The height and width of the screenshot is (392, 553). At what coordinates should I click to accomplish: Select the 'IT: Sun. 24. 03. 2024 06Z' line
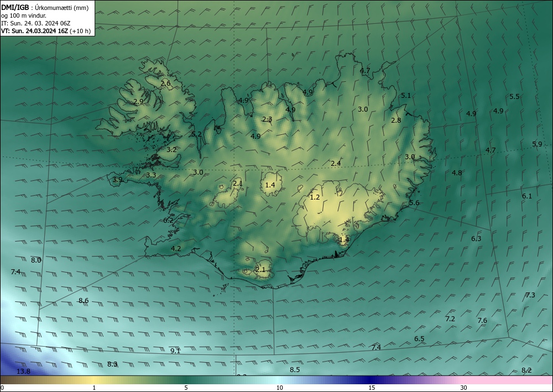point(35,23)
